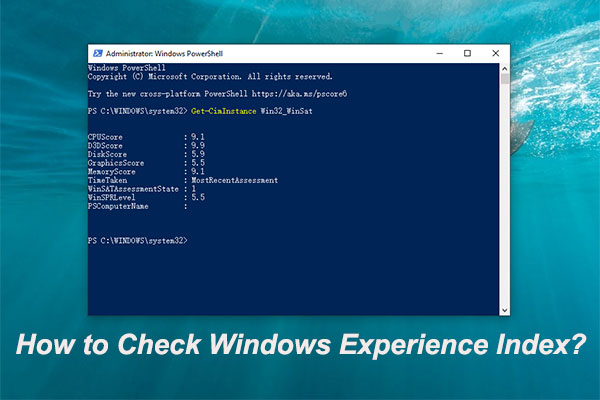
Task: Click the Win32_WinSat argument text
Action: [x=287, y=111]
